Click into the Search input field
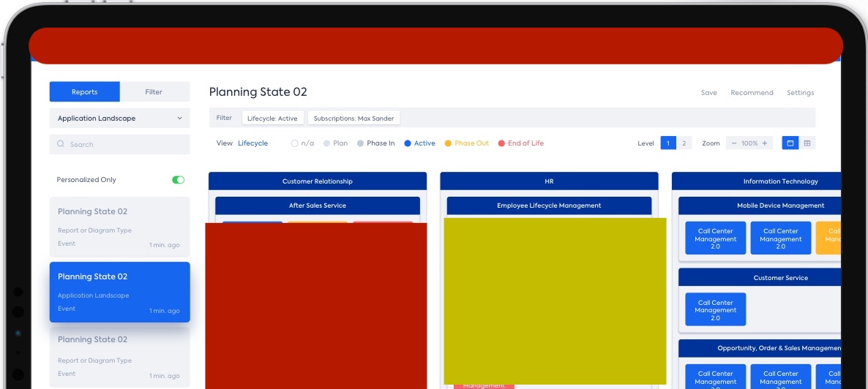868x389 pixels. (x=124, y=145)
